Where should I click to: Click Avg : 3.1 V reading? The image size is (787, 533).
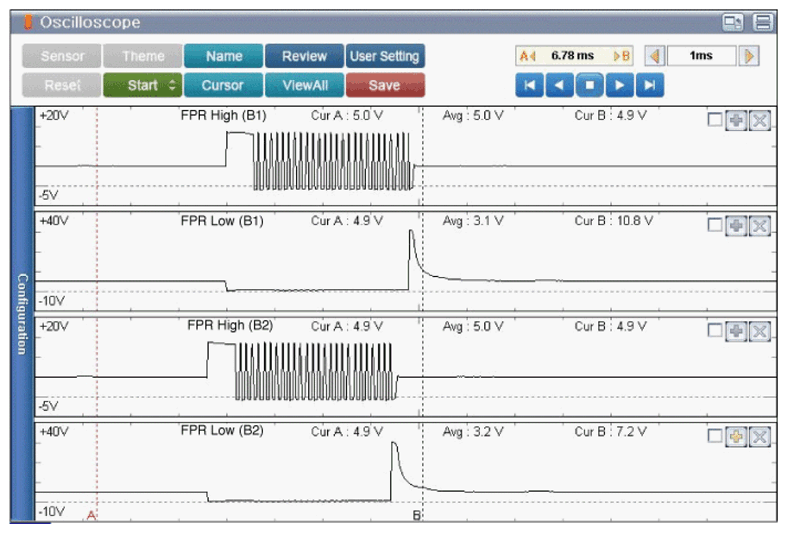click(x=473, y=221)
